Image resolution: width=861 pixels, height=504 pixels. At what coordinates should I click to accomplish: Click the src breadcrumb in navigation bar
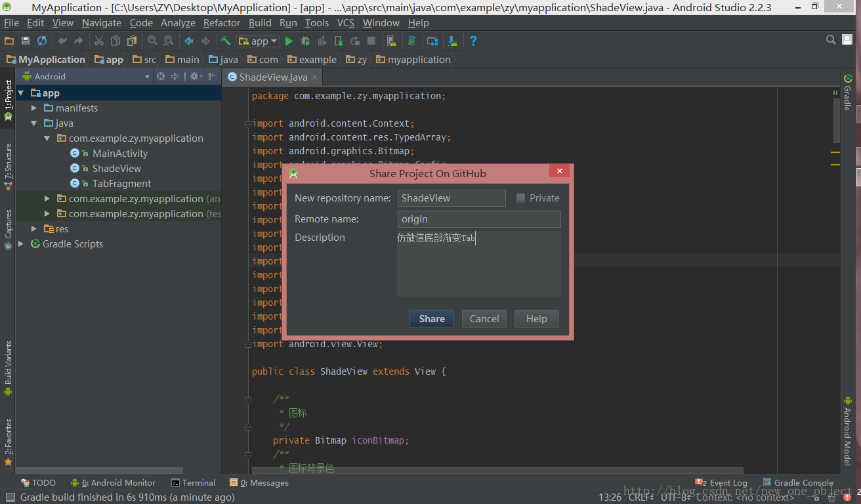click(144, 59)
